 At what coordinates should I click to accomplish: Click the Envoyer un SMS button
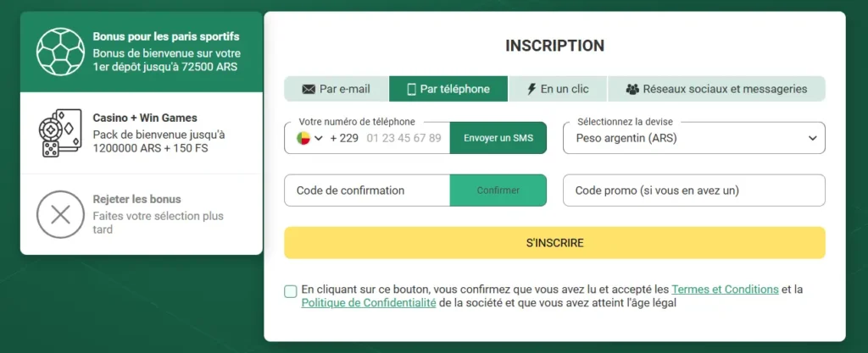pyautogui.click(x=498, y=138)
